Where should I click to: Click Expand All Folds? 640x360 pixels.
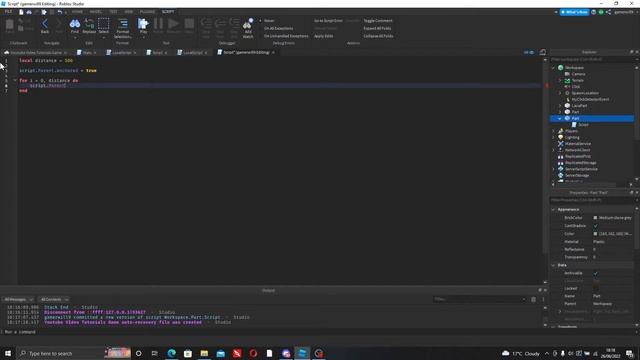click(377, 28)
